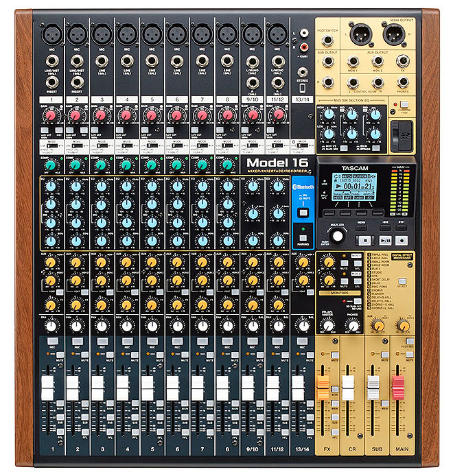Toggle the PHANTOM +48V switch
The image size is (453, 476).
click(404, 105)
